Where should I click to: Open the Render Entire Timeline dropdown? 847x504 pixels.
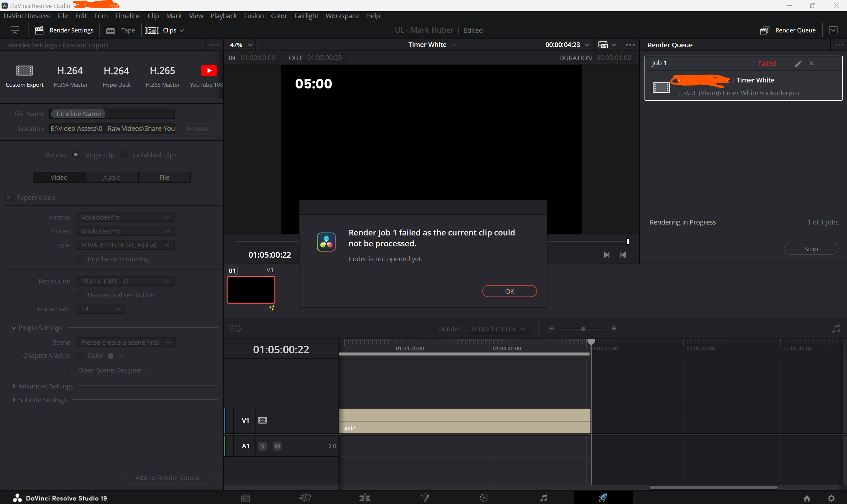click(498, 329)
